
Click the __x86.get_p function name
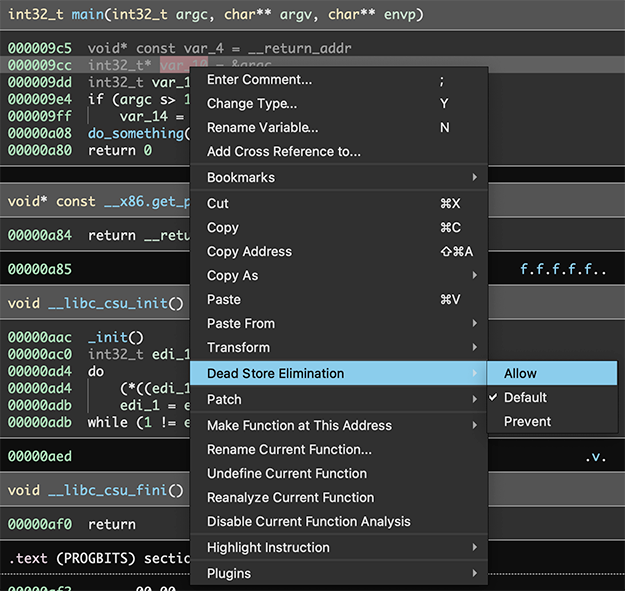[147, 202]
